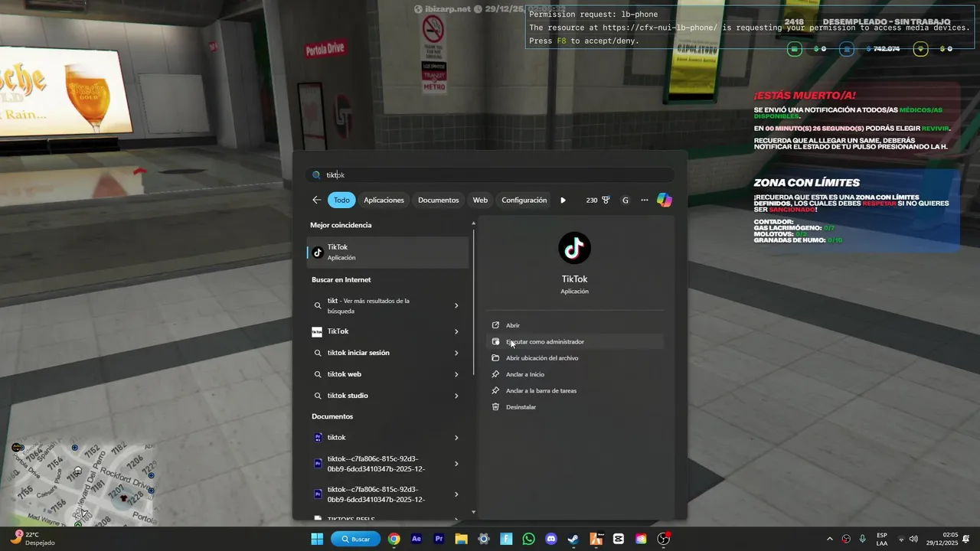Switch to the Configuración filter tab
980x551 pixels.
click(524, 200)
